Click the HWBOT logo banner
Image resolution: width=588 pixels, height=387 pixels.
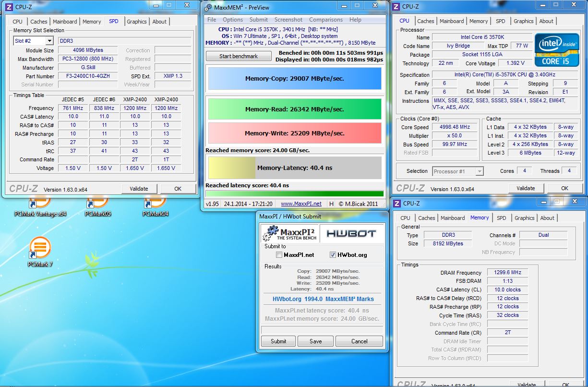click(x=352, y=233)
